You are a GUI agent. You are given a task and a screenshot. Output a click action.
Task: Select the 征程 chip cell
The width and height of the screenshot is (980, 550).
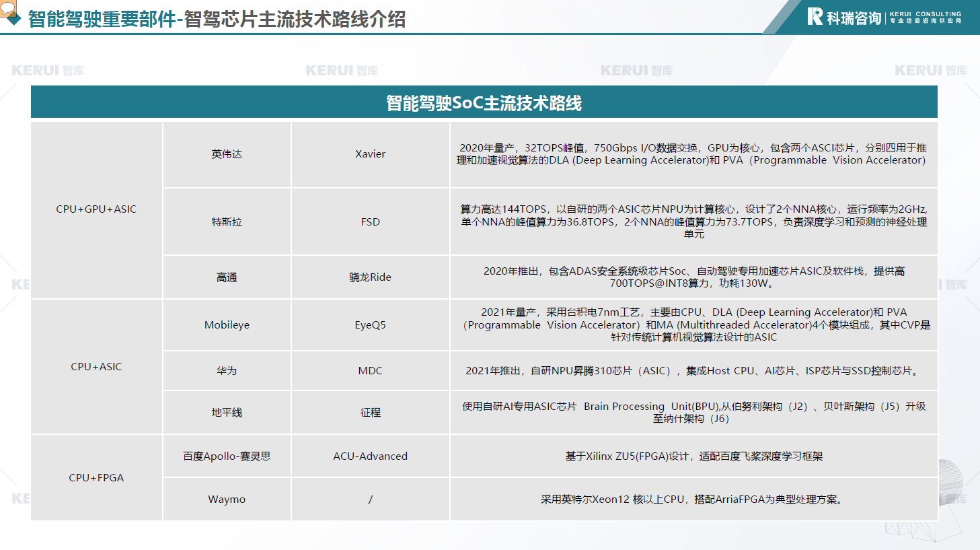pyautogui.click(x=371, y=412)
